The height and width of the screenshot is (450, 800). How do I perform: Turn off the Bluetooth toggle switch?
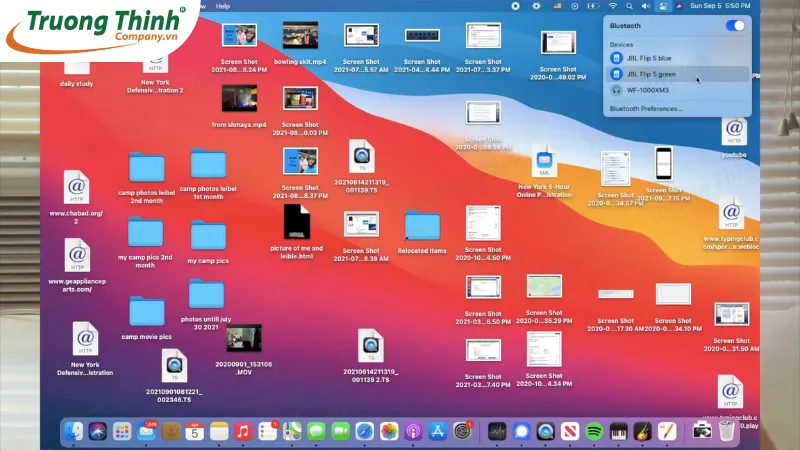(735, 25)
